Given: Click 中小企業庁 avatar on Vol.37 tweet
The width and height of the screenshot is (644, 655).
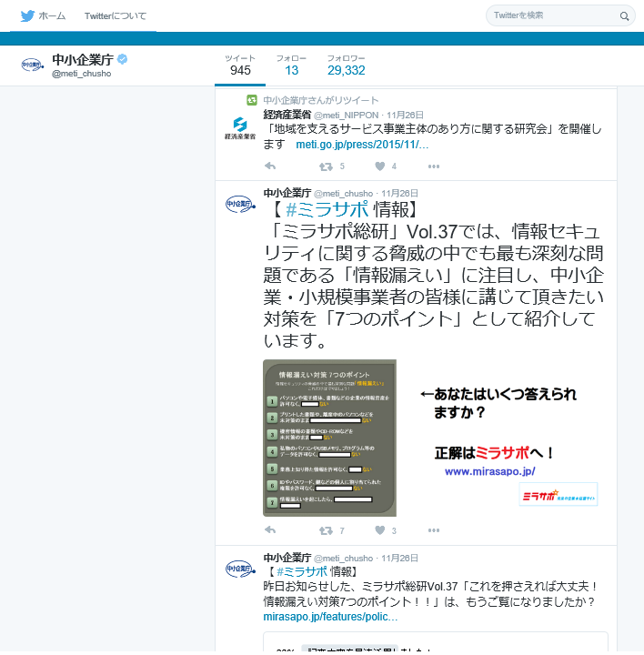Looking at the screenshot, I should (x=240, y=205).
